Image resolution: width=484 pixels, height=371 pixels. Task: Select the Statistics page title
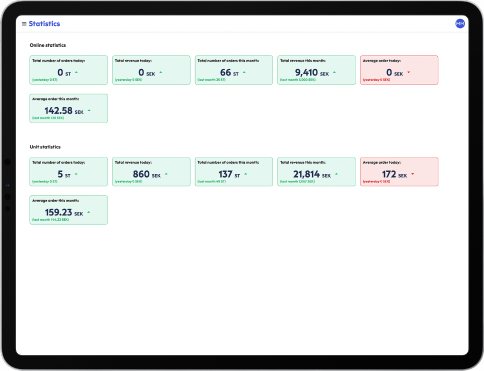click(44, 24)
